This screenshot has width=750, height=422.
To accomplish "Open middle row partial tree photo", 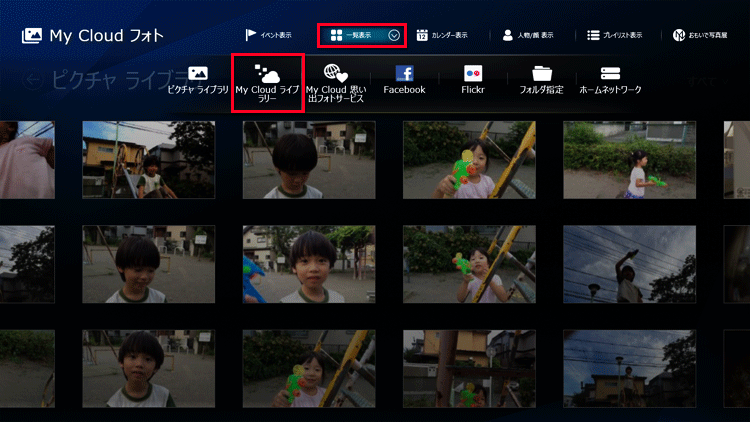I will click(x=27, y=264).
